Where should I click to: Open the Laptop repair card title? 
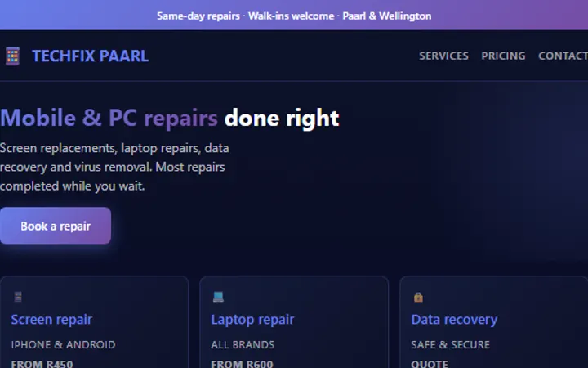tap(252, 320)
